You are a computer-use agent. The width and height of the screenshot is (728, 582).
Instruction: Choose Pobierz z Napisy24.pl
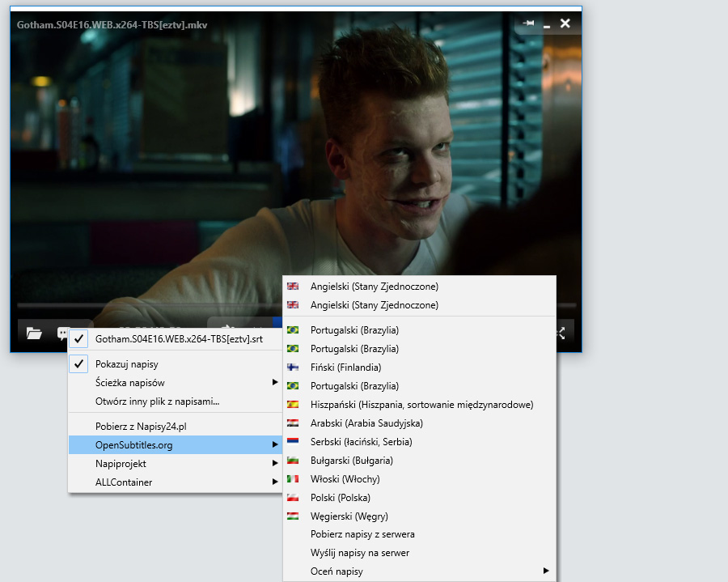click(x=175, y=427)
